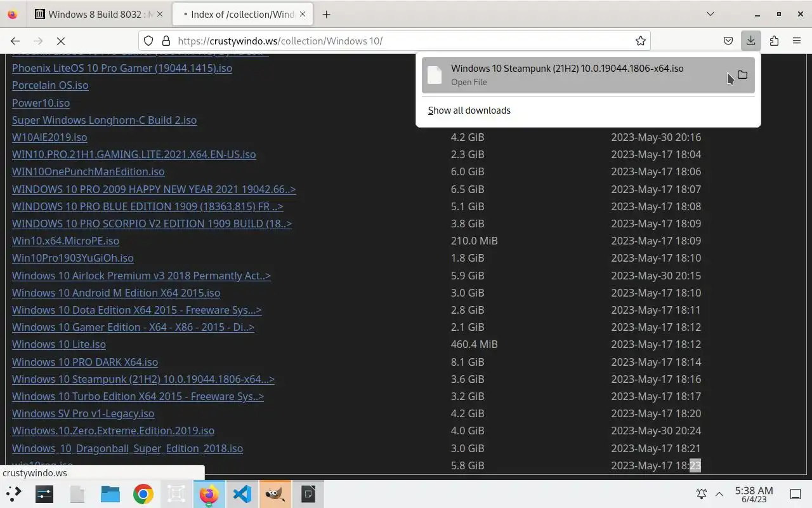Open the dark notes app in taskbar
812x508 pixels.
pyautogui.click(x=308, y=494)
